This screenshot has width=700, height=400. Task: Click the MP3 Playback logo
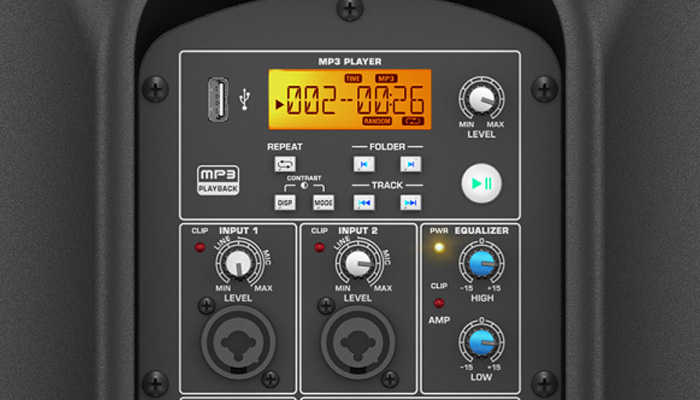216,180
